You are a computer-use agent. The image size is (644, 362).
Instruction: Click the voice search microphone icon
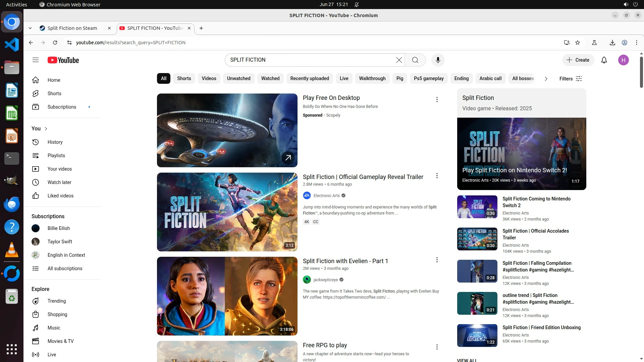tap(438, 60)
